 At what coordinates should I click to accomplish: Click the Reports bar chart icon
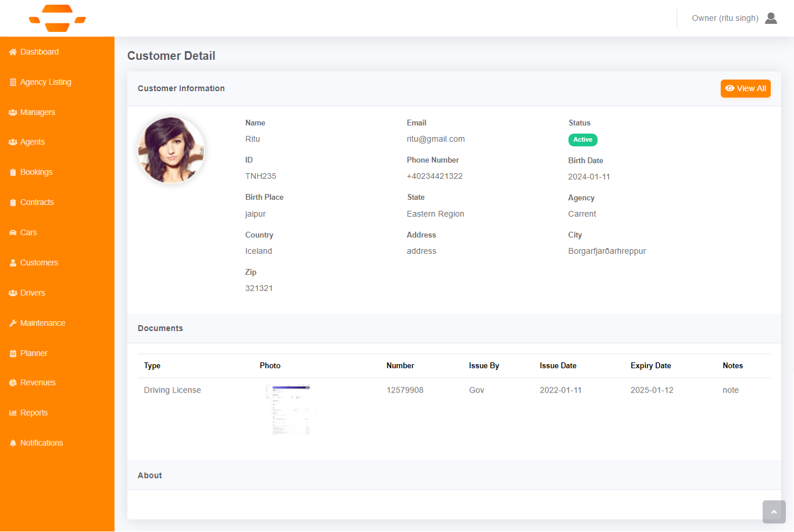pyautogui.click(x=13, y=413)
